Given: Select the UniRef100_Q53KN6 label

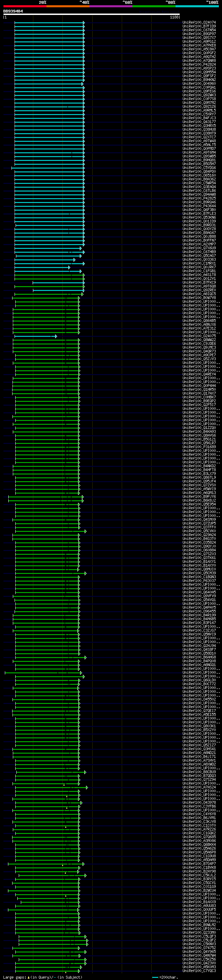Looking at the screenshot, I should tap(199, 218).
